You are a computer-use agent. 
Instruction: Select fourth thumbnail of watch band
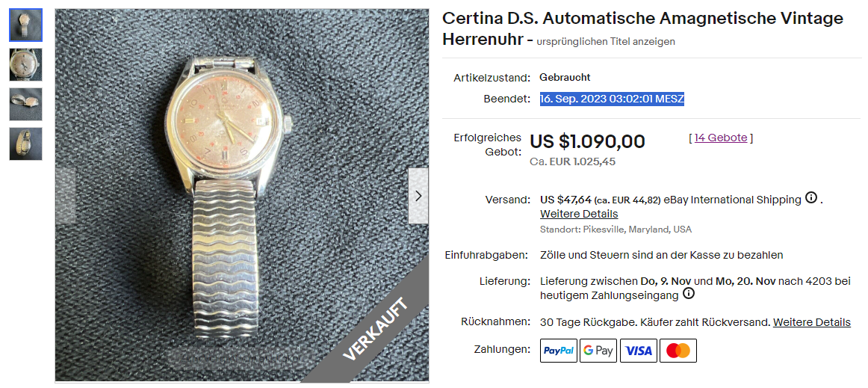click(x=25, y=144)
